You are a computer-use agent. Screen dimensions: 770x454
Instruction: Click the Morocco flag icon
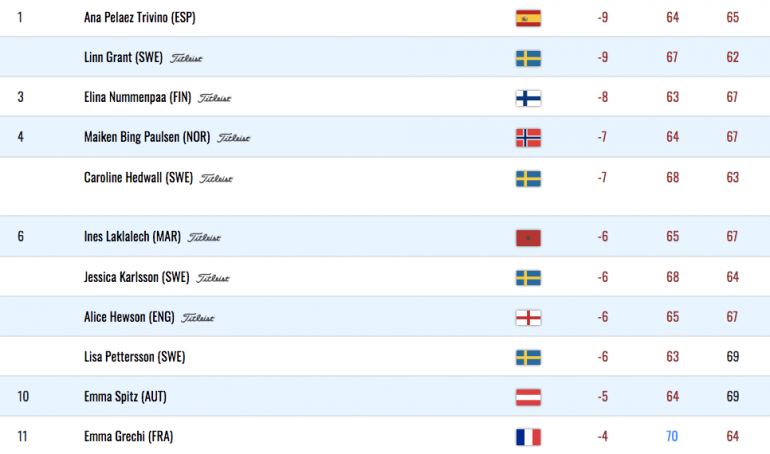point(528,238)
